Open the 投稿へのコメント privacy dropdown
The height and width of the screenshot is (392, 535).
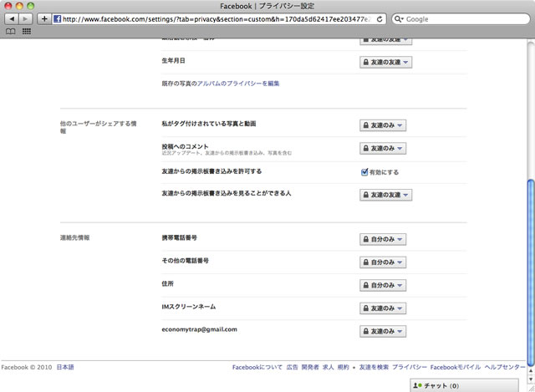[383, 149]
